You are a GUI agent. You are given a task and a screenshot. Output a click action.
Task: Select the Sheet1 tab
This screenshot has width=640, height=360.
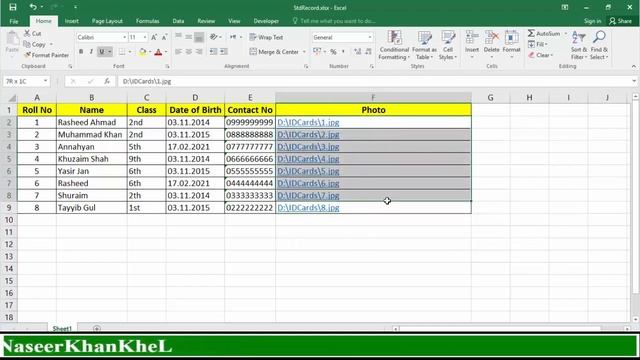click(62, 328)
